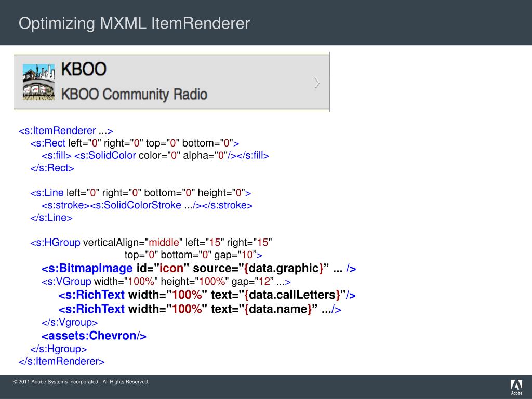Click the KBOO station thumbnail image

point(38,82)
